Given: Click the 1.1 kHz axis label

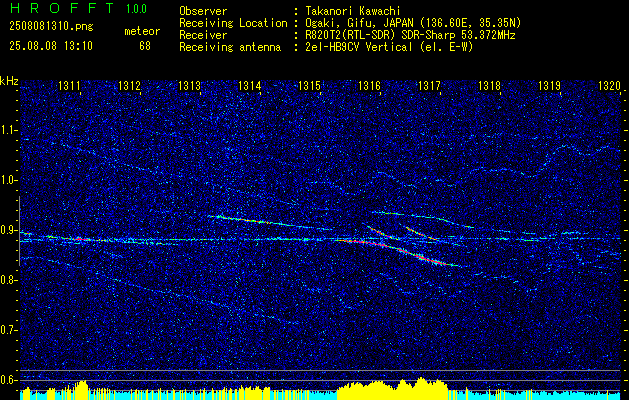Looking at the screenshot, I should coord(7,130).
